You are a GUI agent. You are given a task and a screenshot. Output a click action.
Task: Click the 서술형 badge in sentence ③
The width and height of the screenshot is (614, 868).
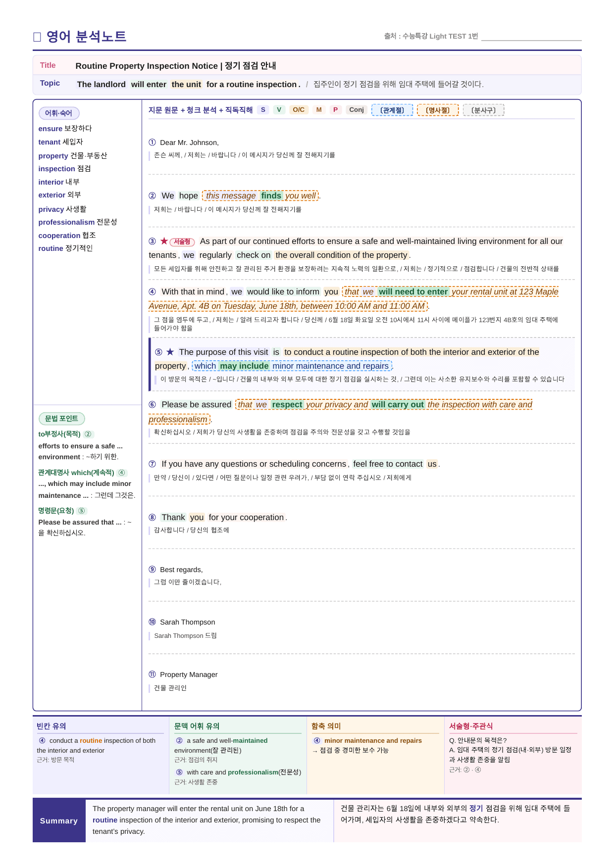click(182, 241)
